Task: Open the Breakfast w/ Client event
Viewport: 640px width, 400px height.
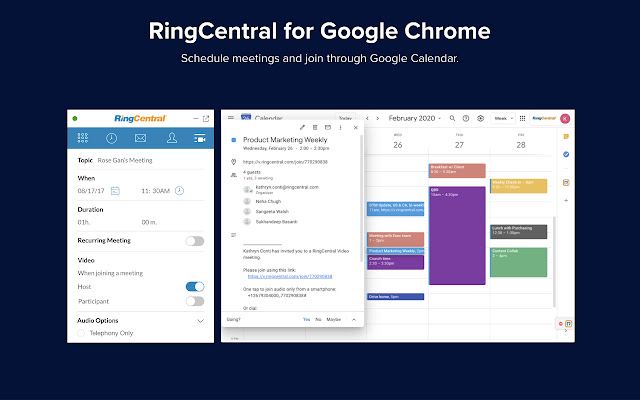Action: (x=457, y=170)
